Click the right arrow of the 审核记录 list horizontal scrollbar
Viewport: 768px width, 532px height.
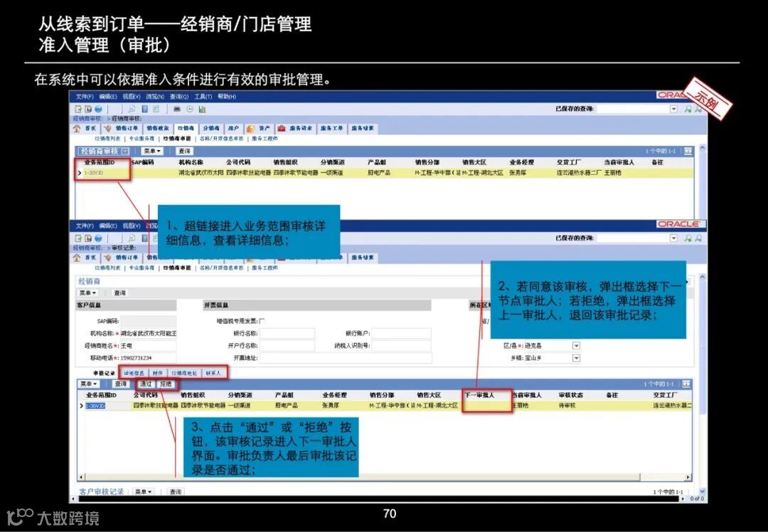688,477
